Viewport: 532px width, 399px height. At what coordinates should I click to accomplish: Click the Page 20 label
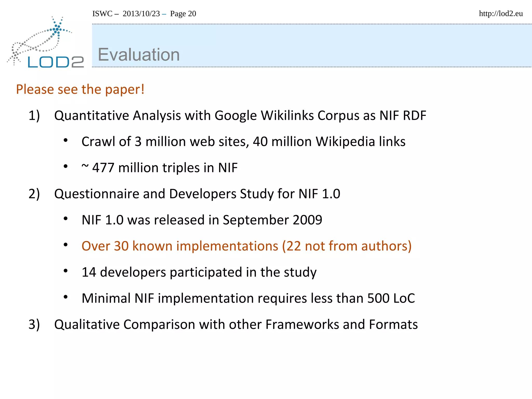click(183, 14)
